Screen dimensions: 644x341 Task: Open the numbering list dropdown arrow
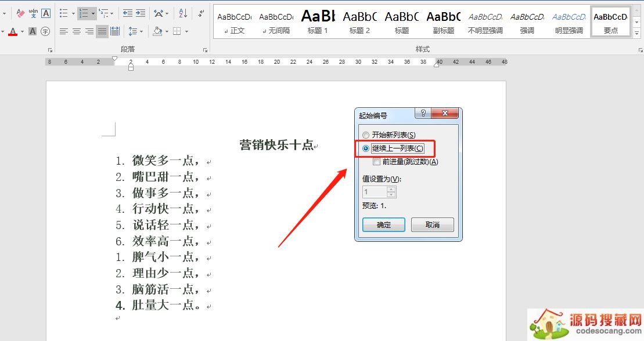coord(93,13)
